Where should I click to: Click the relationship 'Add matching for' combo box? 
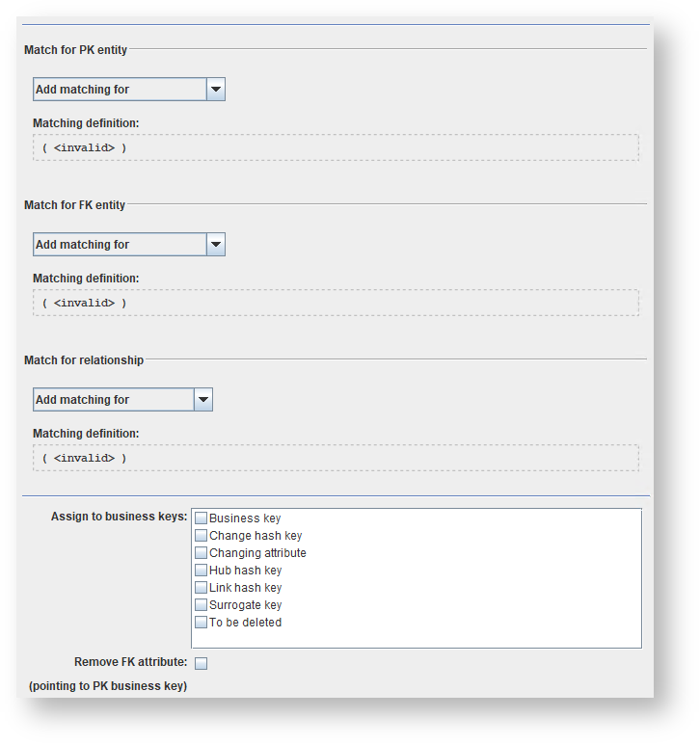click(114, 400)
